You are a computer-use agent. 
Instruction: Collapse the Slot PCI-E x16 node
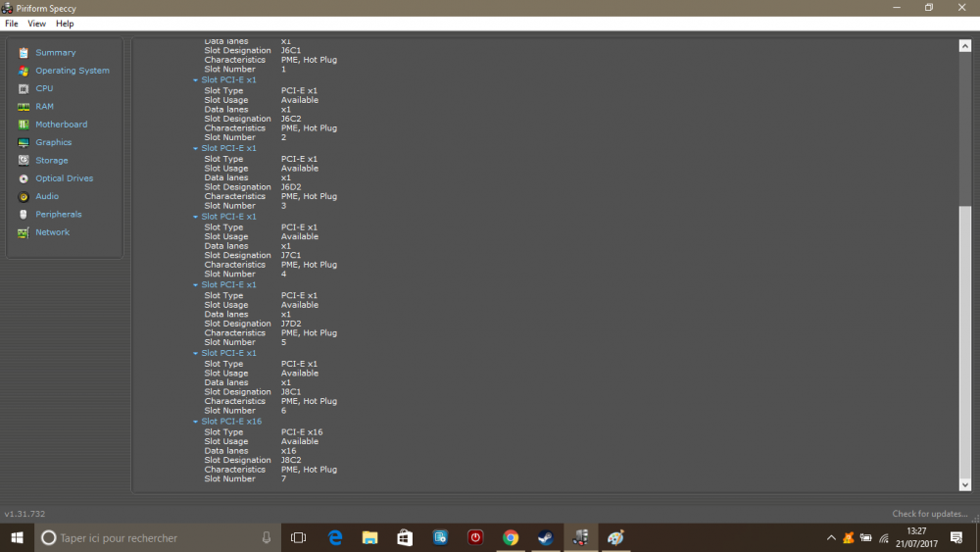[196, 422]
